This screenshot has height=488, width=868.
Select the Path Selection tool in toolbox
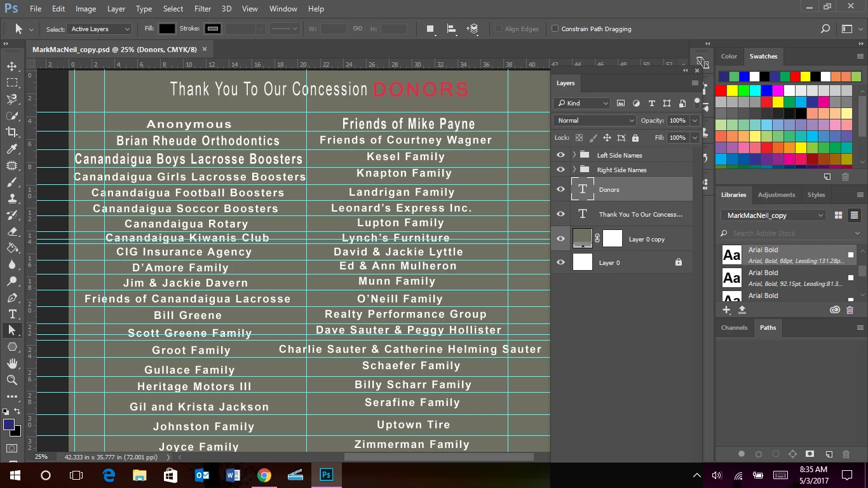tap(12, 330)
